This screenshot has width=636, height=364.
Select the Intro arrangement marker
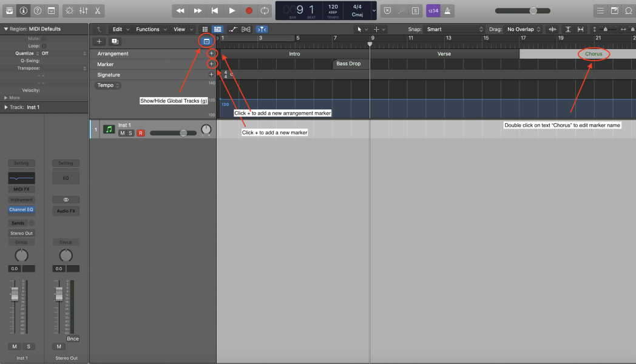tap(294, 53)
